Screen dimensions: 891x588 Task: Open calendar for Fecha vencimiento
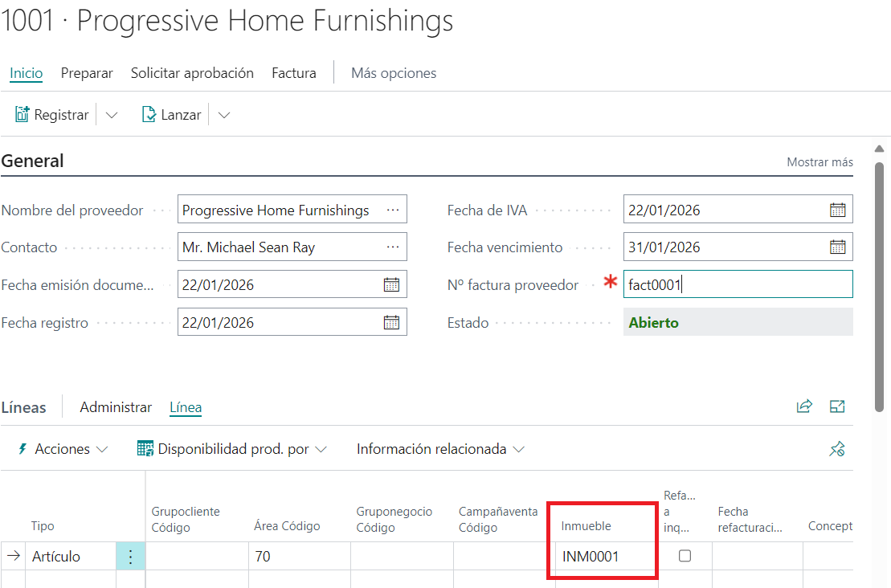[838, 247]
